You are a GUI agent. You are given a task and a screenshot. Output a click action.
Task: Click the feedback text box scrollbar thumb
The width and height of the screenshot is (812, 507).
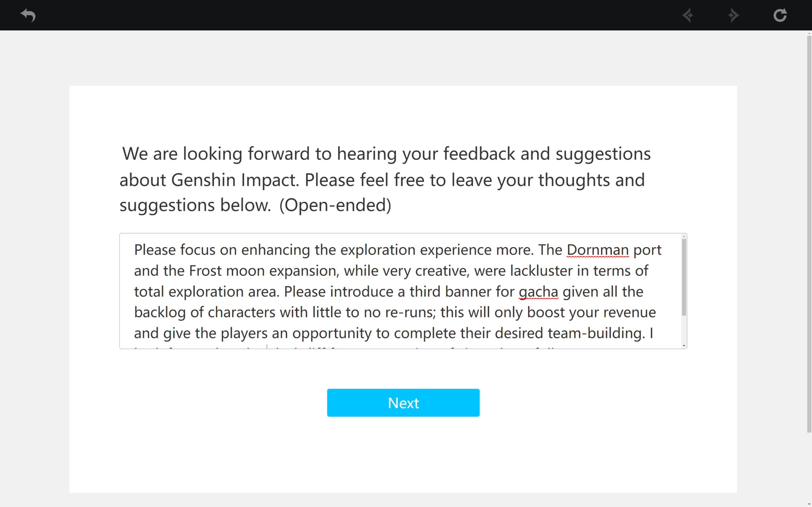pyautogui.click(x=684, y=277)
